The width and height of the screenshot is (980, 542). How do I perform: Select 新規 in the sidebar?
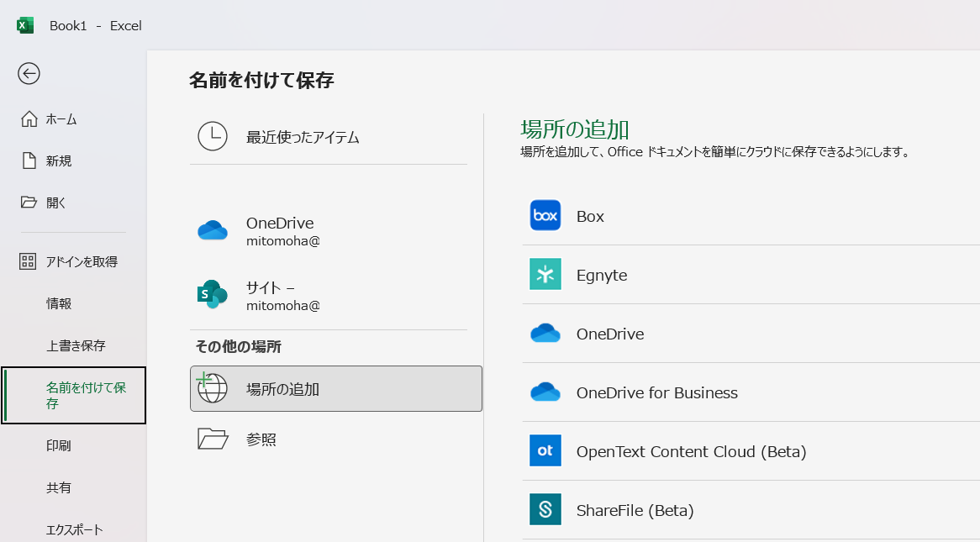(x=73, y=160)
